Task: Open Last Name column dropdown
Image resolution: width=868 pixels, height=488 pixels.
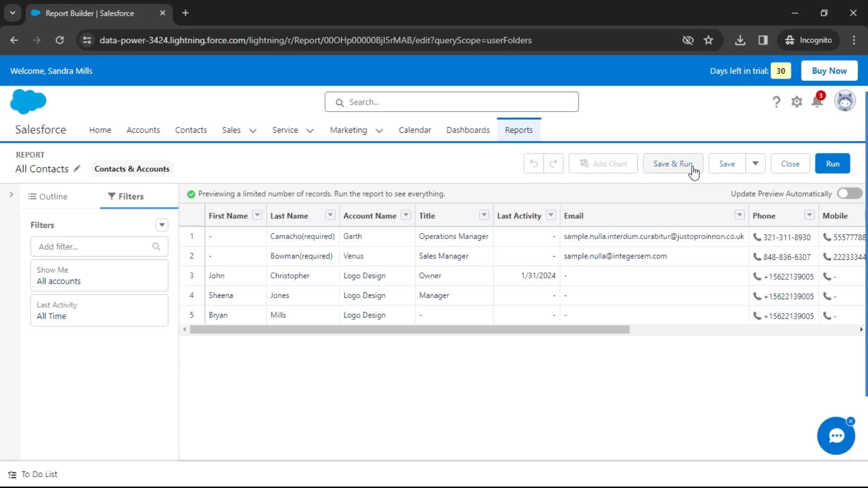Action: tap(330, 215)
